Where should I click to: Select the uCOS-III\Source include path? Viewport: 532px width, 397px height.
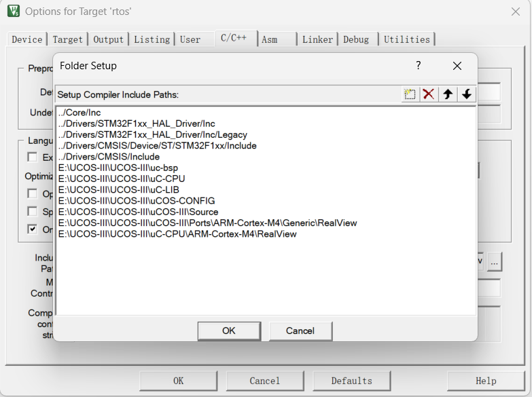pos(138,212)
